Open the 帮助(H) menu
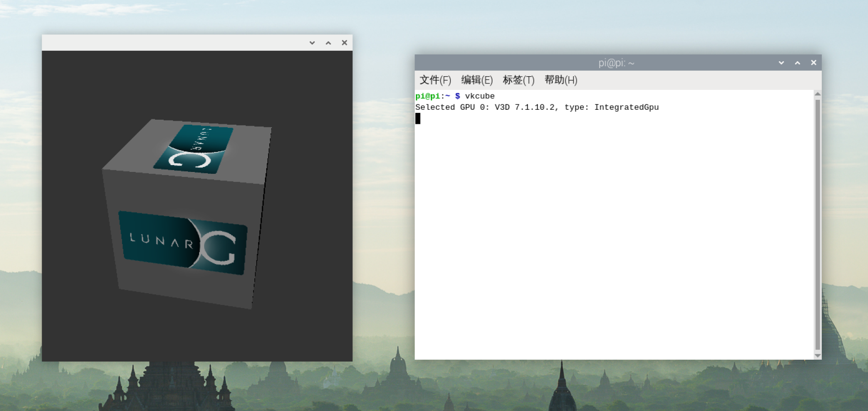Viewport: 868px width, 411px height. pyautogui.click(x=561, y=80)
